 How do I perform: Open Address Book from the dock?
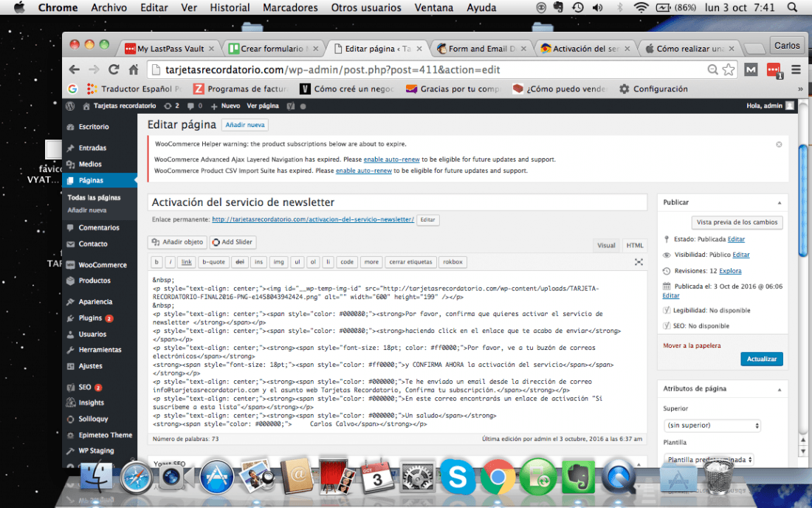coord(297,476)
